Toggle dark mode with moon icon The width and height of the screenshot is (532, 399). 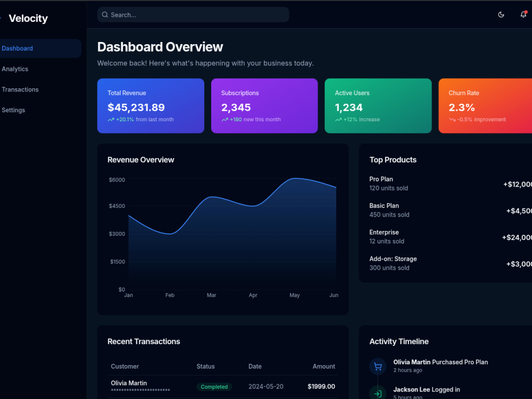coord(501,14)
